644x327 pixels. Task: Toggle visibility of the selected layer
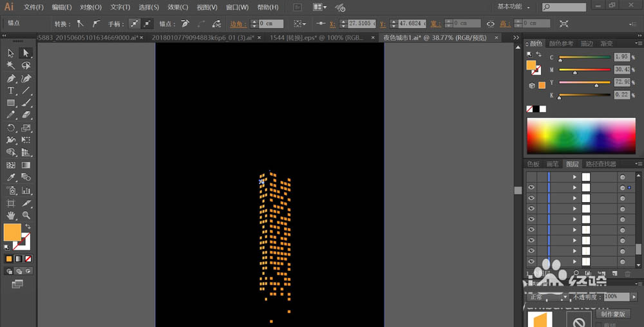click(x=531, y=187)
